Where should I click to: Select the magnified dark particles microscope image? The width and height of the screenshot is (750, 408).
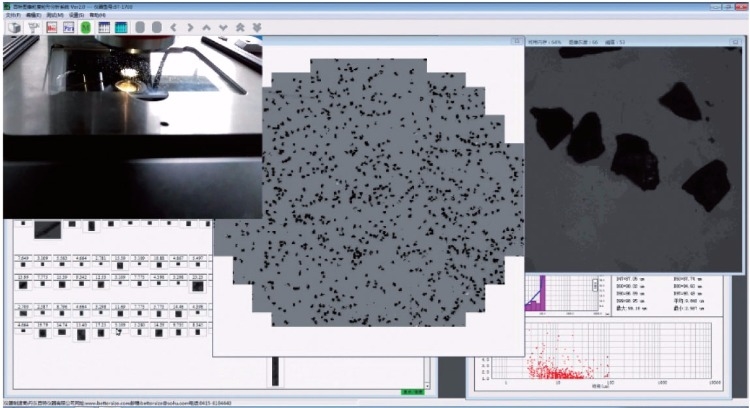(632, 150)
